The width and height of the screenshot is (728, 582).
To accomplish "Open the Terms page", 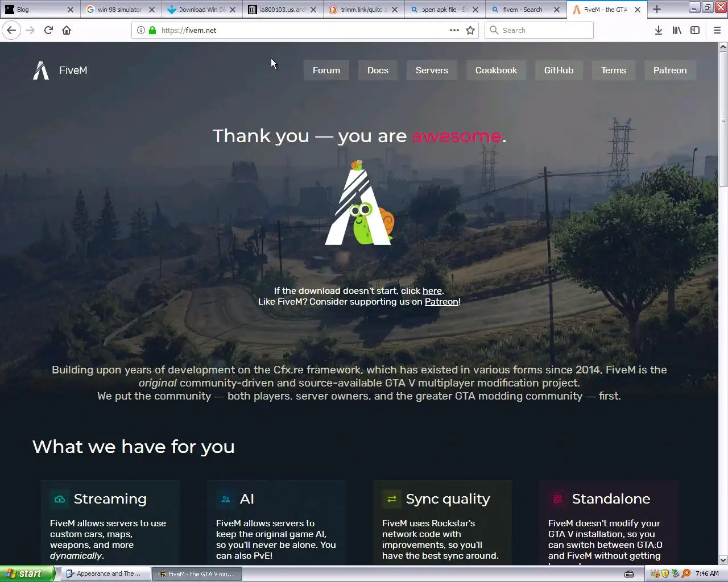I will (614, 70).
